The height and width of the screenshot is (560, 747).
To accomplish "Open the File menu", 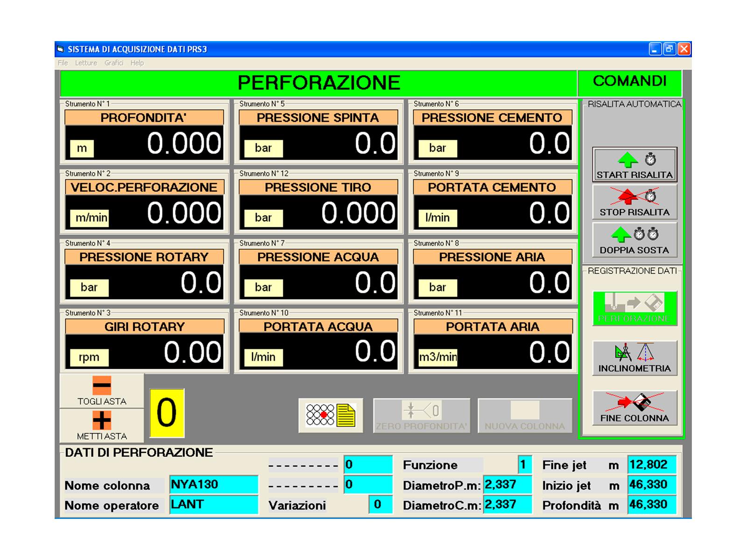I will pos(63,63).
